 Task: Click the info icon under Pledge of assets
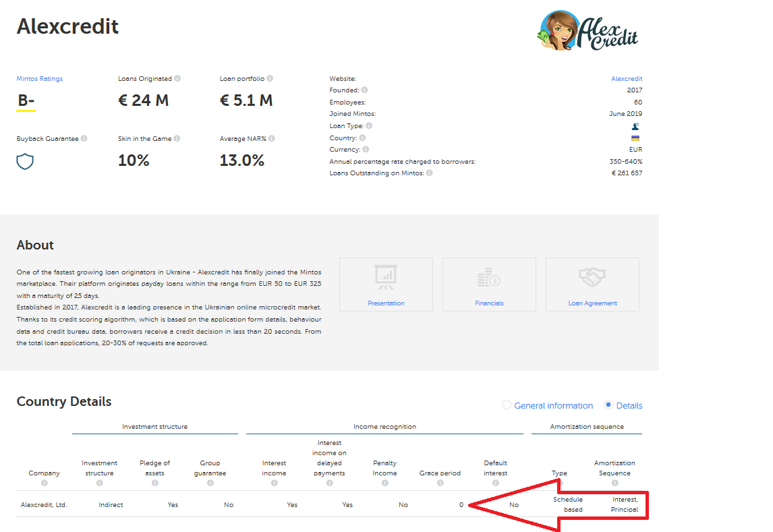click(155, 483)
